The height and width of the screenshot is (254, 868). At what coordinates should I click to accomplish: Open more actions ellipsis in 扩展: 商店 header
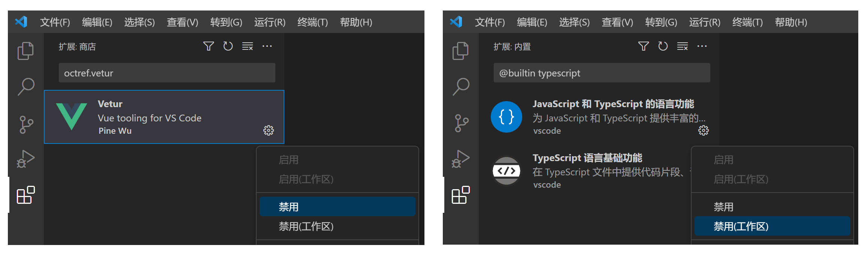coord(267,46)
